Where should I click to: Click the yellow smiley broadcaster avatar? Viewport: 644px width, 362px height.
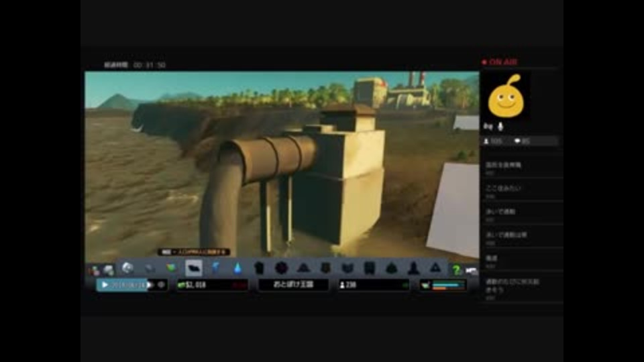pyautogui.click(x=506, y=96)
